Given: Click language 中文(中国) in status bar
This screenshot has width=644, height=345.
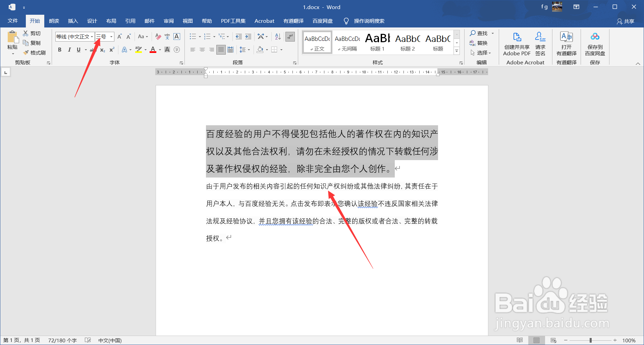Looking at the screenshot, I should coord(110,340).
